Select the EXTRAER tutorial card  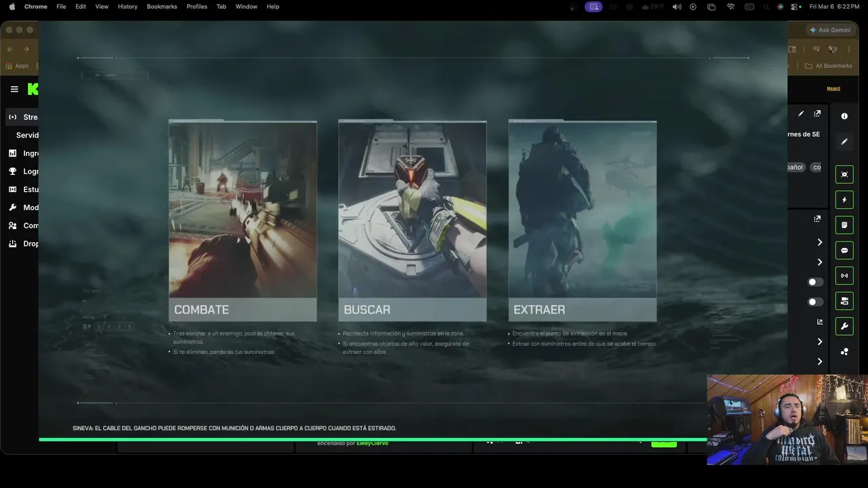tap(583, 221)
